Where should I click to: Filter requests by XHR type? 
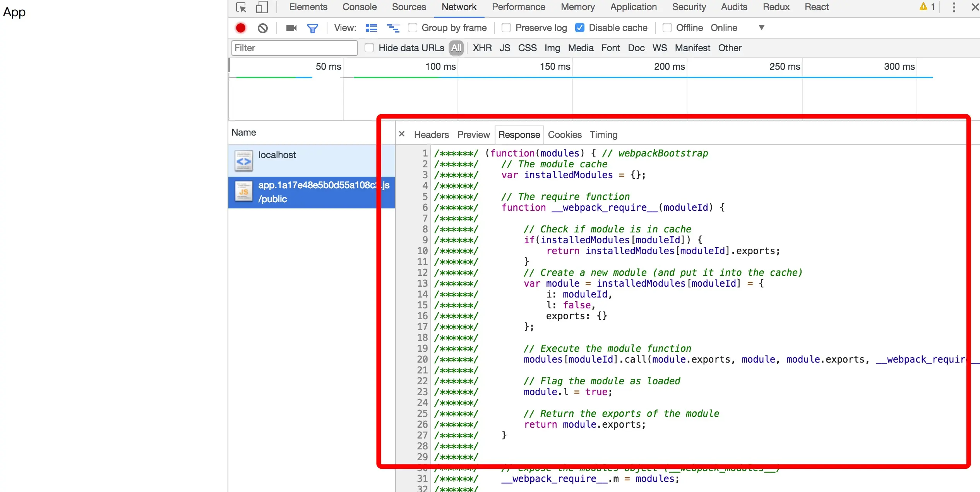482,48
